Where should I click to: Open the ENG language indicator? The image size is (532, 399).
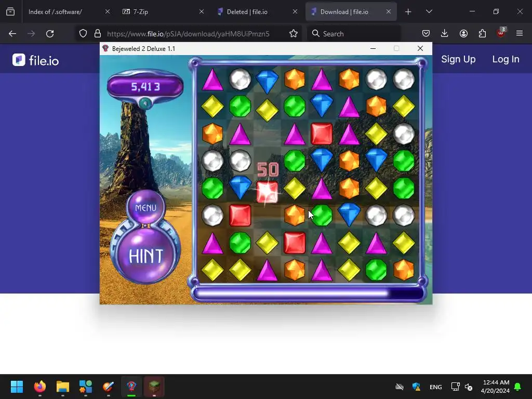(436, 387)
